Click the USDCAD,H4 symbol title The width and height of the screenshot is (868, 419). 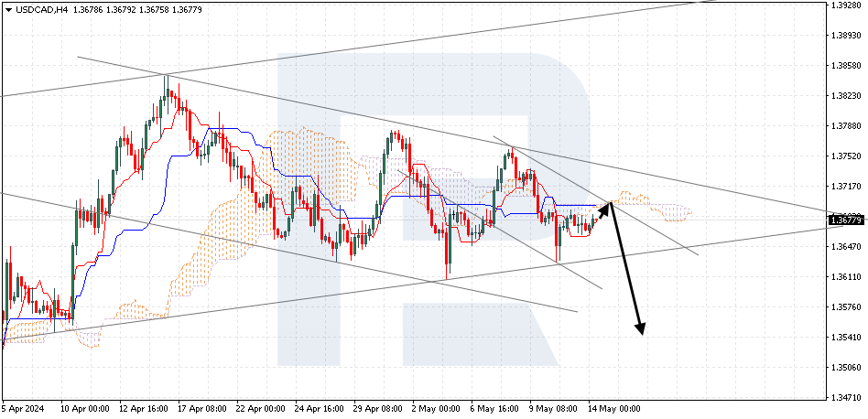(x=40, y=9)
